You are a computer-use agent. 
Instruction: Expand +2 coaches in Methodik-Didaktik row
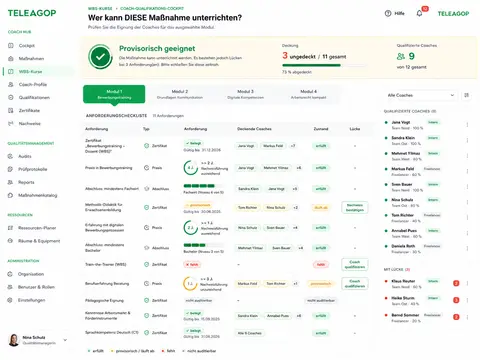click(x=296, y=207)
